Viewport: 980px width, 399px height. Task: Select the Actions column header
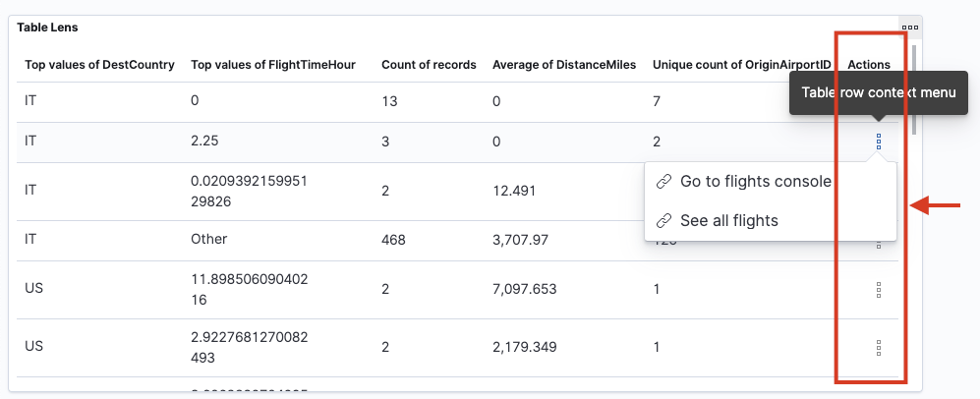pyautogui.click(x=869, y=65)
